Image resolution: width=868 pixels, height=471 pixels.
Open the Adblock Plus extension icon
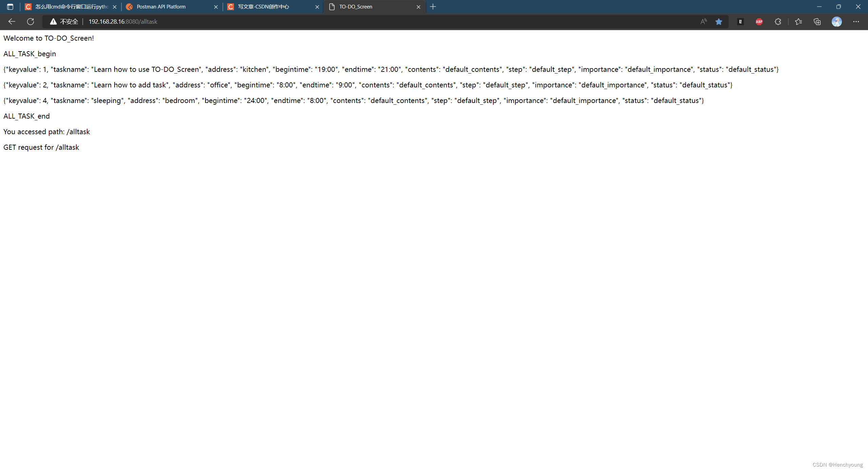(759, 22)
